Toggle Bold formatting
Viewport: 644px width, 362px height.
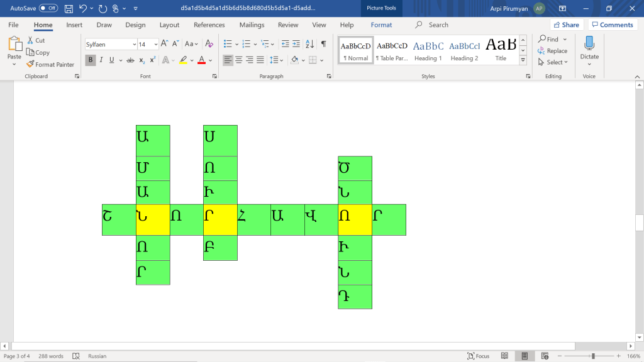coord(91,60)
